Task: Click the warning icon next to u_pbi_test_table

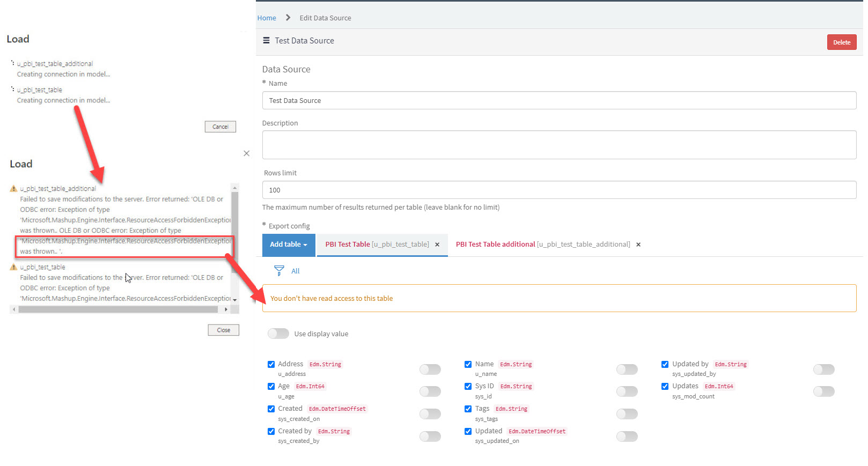Action: point(13,267)
